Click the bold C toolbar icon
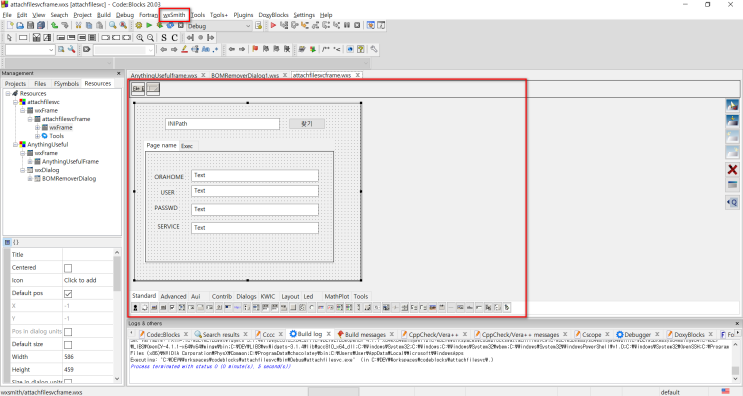 174,37
